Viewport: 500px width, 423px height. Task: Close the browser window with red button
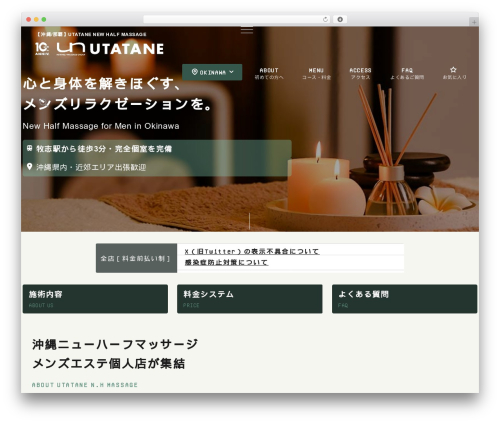pos(29,19)
